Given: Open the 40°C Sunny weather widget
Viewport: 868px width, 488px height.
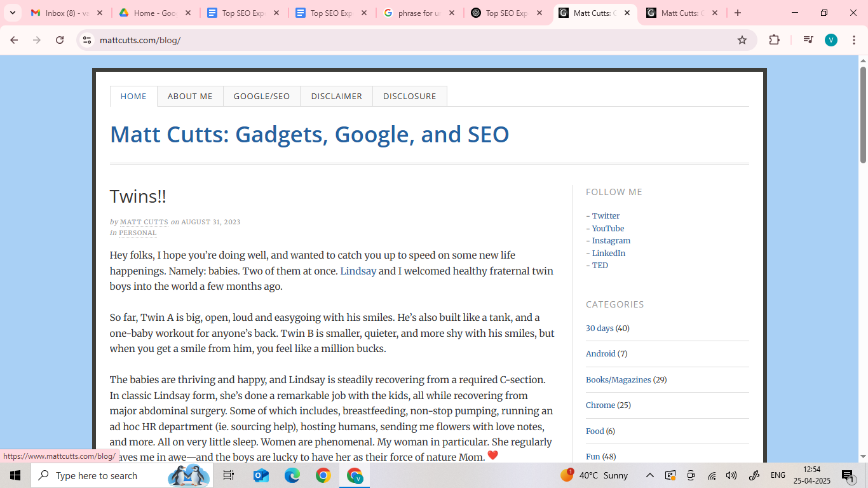Looking at the screenshot, I should 595,475.
